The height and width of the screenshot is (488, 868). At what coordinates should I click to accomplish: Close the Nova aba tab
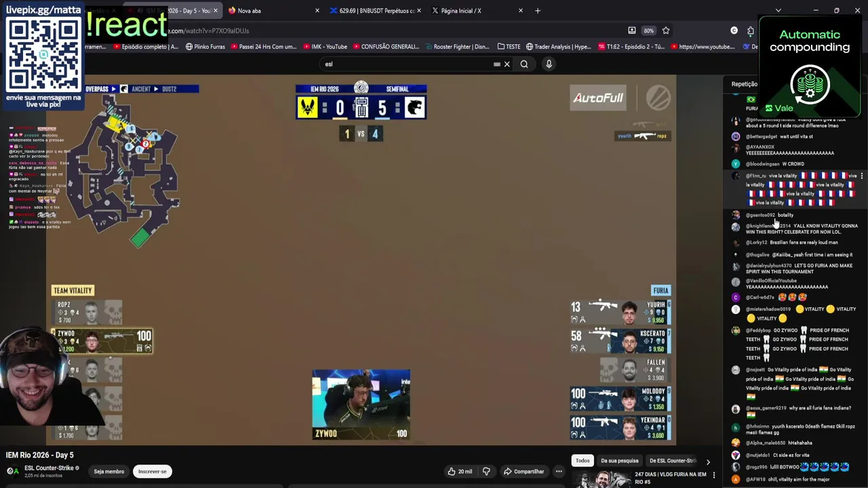[317, 11]
